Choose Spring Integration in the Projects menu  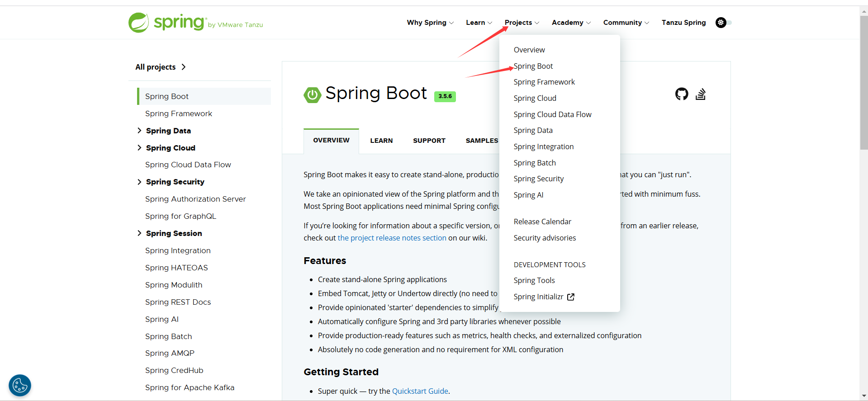coord(544,146)
